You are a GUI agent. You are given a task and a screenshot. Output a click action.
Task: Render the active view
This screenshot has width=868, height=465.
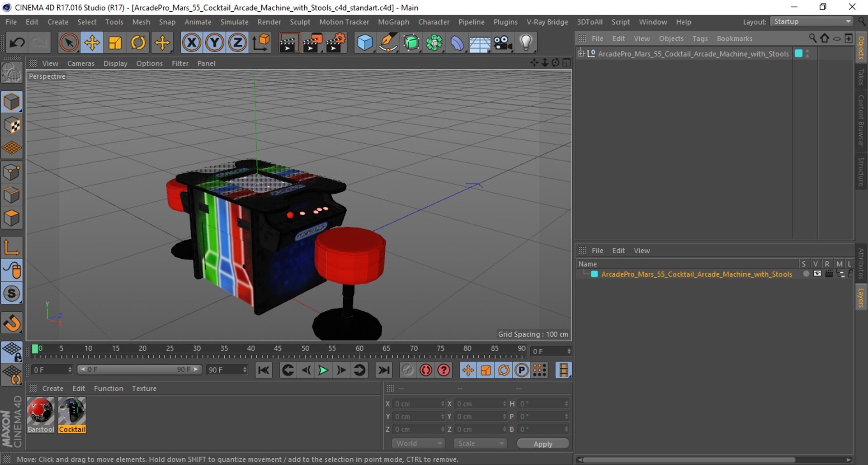pos(288,43)
